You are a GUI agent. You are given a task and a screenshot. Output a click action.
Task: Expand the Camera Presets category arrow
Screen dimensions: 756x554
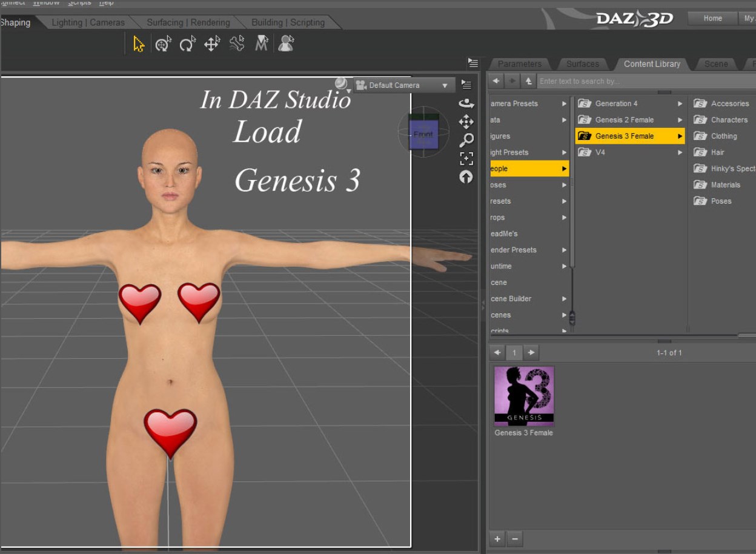click(564, 104)
